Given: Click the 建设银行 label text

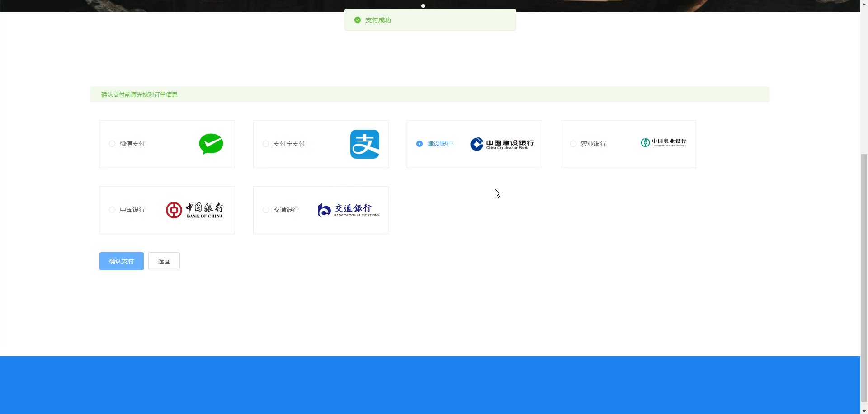Looking at the screenshot, I should (440, 144).
